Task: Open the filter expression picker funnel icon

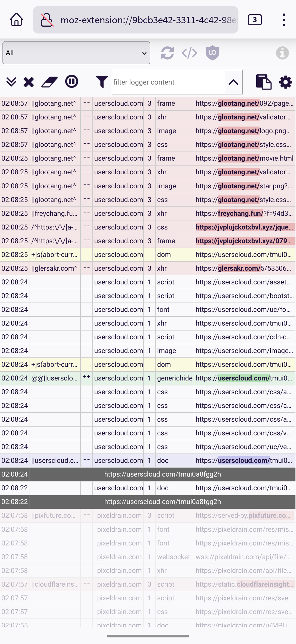Action: (x=101, y=82)
